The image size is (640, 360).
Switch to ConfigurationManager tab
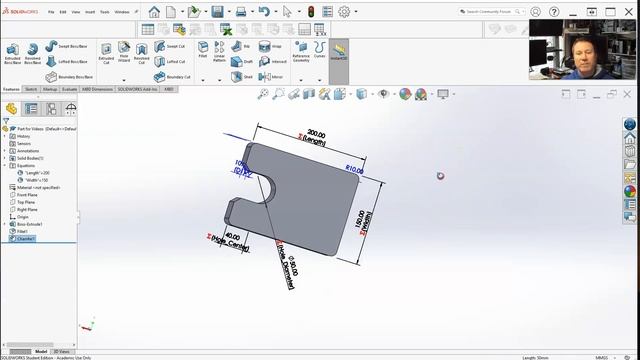coord(51,109)
